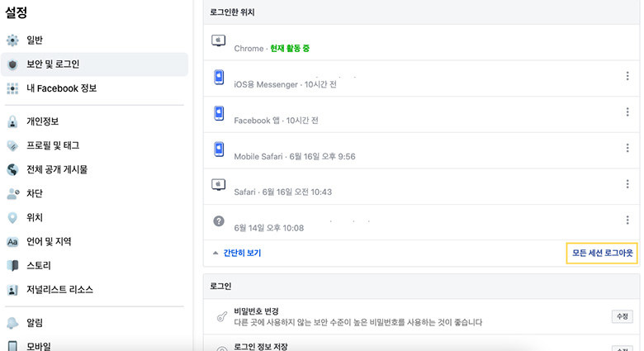This screenshot has height=351, width=644.
Task: Click the badge icon for 저널리스트 리소스
Action: (12, 290)
